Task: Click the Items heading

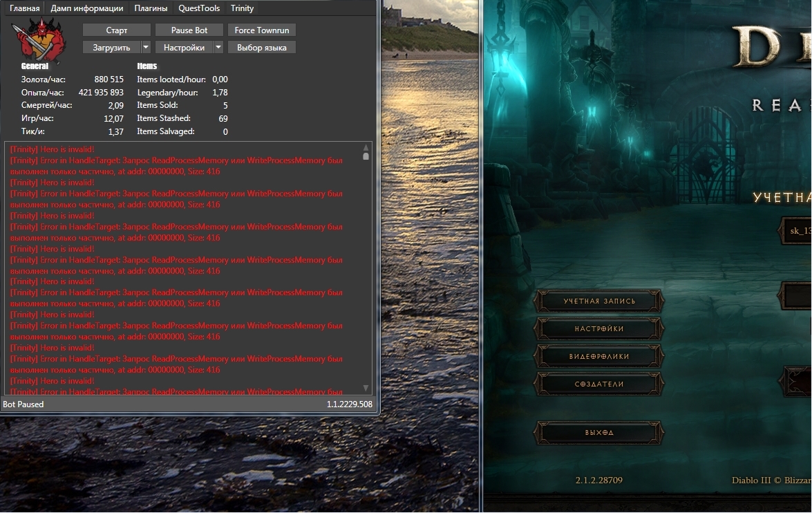Action: coord(147,66)
